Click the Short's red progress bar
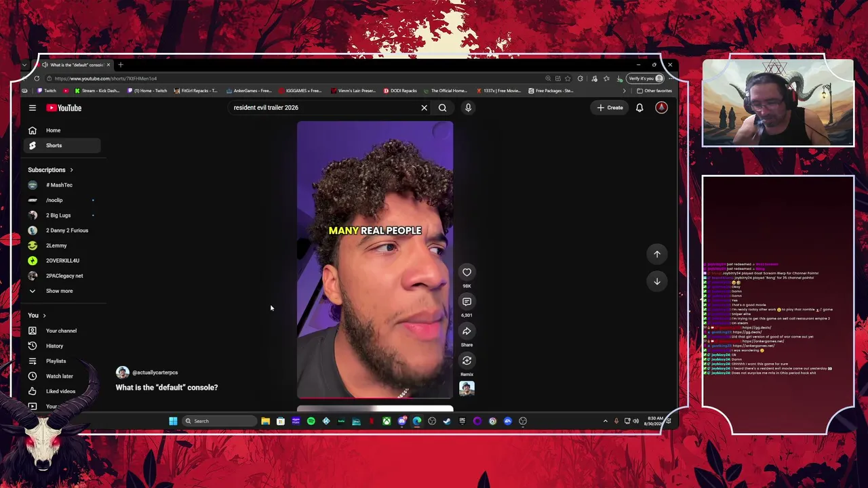This screenshot has height=488, width=868. point(375,398)
